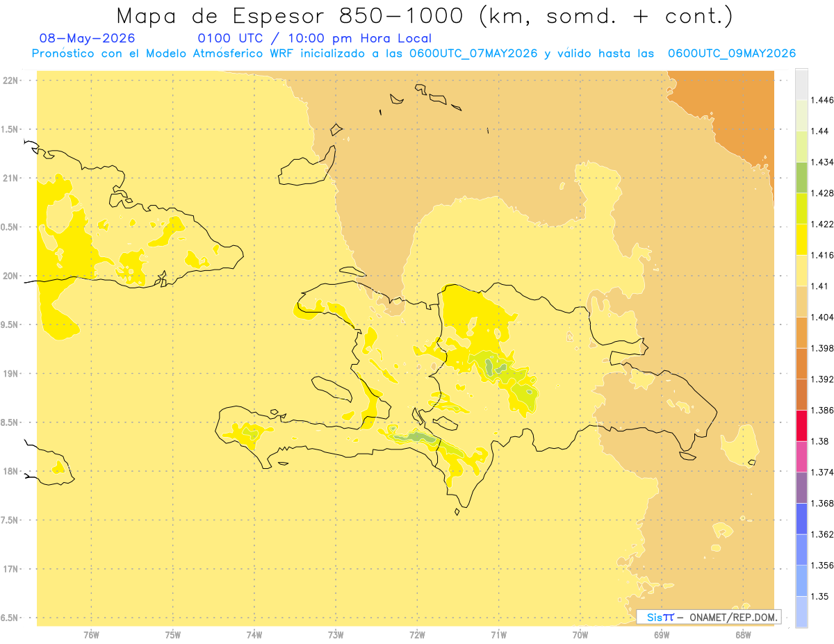Select the '0100 UTC / 10:00 pm Hora Local' text
This screenshot has height=644, width=834.
tap(315, 38)
